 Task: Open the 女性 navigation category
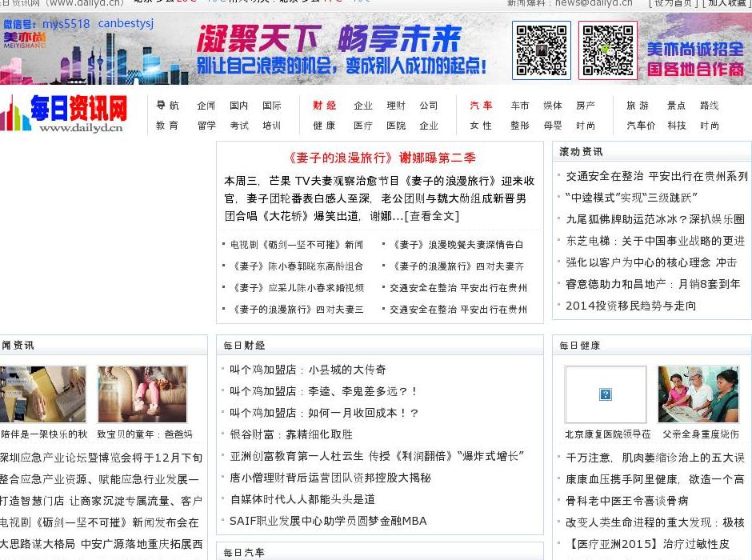point(481,126)
